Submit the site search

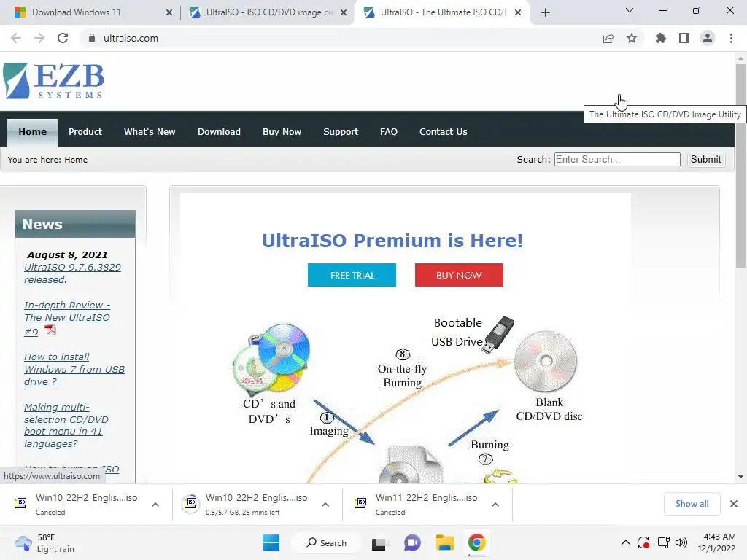tap(705, 160)
